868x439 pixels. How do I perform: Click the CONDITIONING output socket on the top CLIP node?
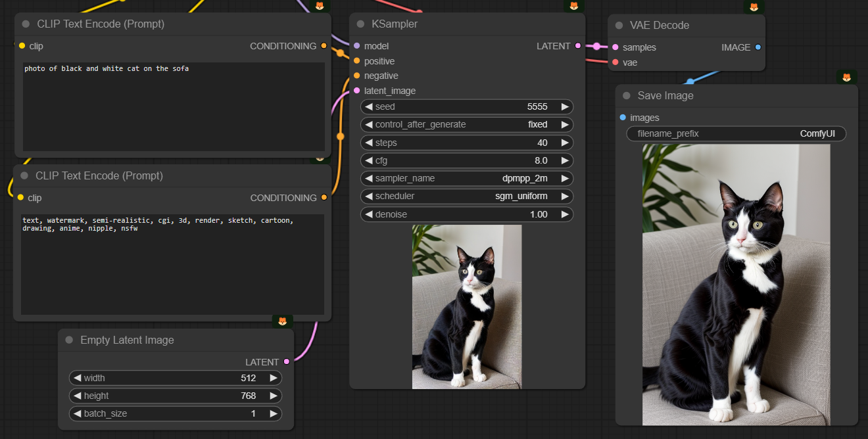[324, 46]
